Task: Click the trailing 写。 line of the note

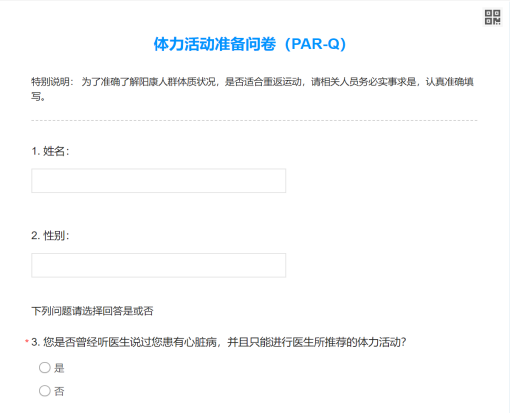Action: coord(38,97)
